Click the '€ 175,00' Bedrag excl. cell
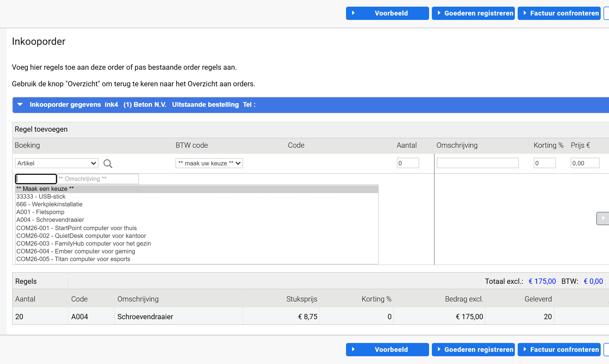Image resolution: width=609 pixels, height=364 pixels. pyautogui.click(x=439, y=317)
